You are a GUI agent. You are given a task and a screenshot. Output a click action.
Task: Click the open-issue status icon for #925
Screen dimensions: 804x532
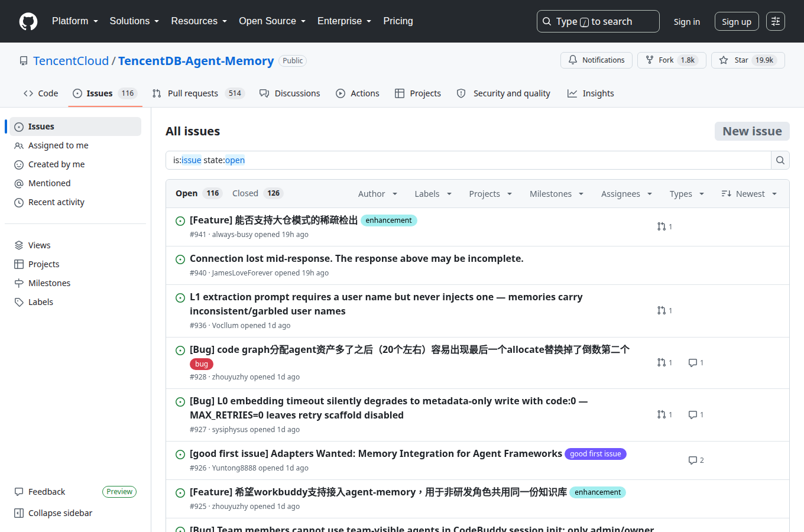click(x=180, y=492)
